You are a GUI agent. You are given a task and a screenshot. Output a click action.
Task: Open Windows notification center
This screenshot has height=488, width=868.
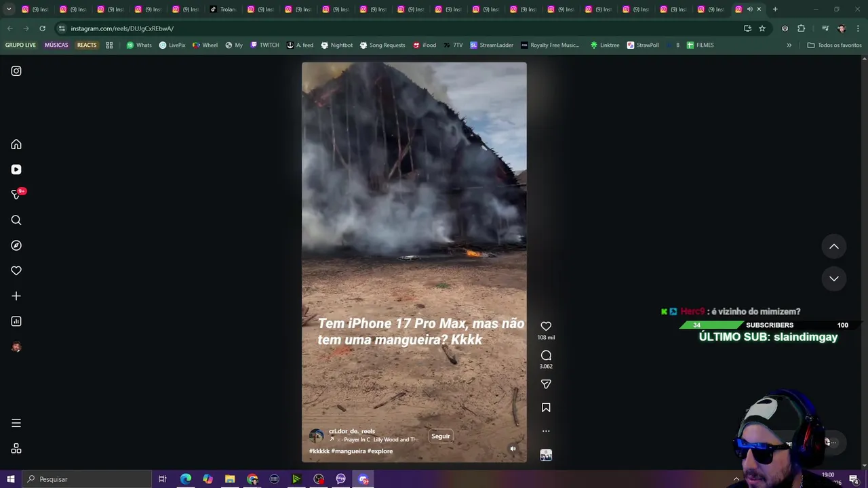point(854,479)
